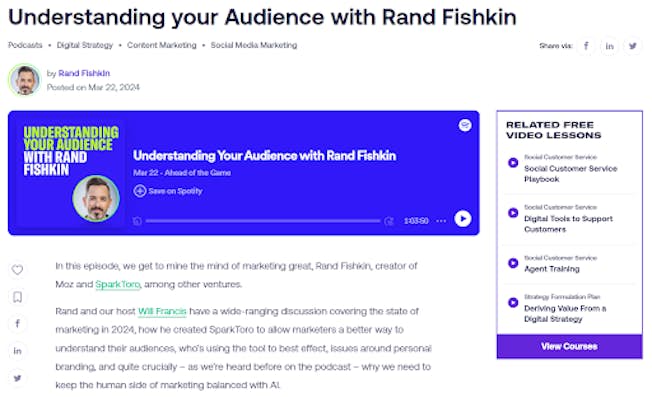
Task: Share via LinkedIn icon at top right
Action: pos(609,46)
